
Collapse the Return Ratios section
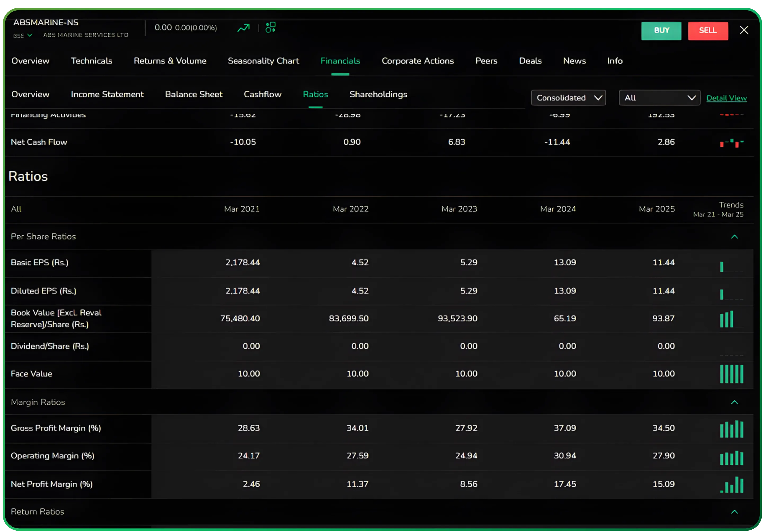[735, 512]
